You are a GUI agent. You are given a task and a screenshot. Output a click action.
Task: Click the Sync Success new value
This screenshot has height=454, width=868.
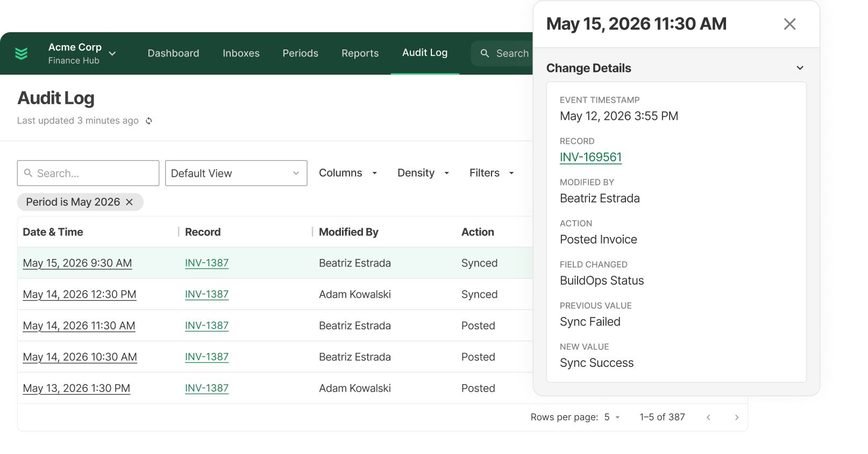pyautogui.click(x=596, y=363)
